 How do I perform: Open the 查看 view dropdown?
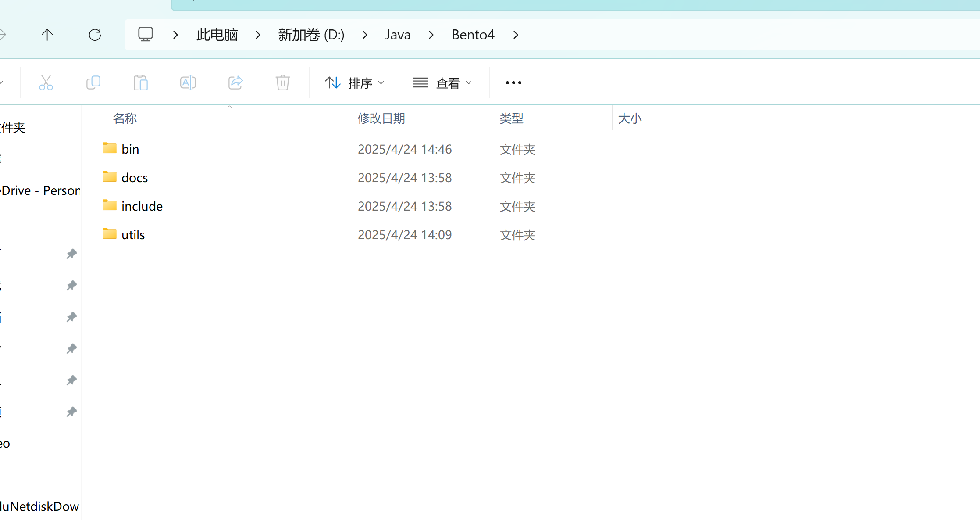[442, 82]
